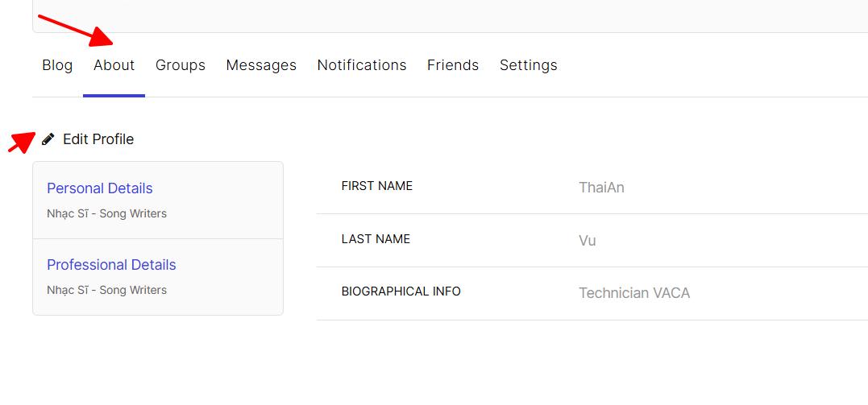This screenshot has height=405, width=868.
Task: Select the About tab
Action: [x=114, y=65]
